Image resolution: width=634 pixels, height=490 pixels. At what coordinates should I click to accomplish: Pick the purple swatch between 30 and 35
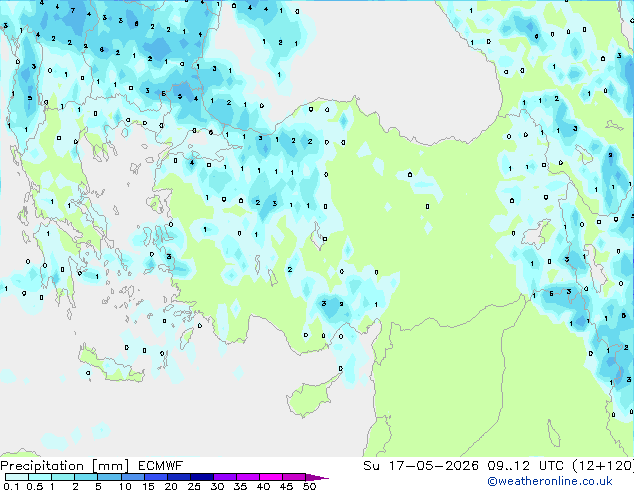coord(225,477)
